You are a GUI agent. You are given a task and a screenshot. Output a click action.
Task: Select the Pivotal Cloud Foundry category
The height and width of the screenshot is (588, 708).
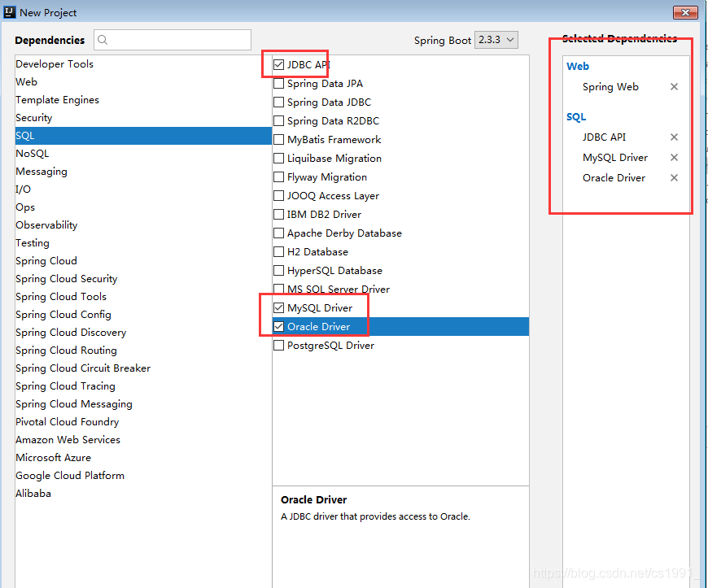[x=143, y=422]
